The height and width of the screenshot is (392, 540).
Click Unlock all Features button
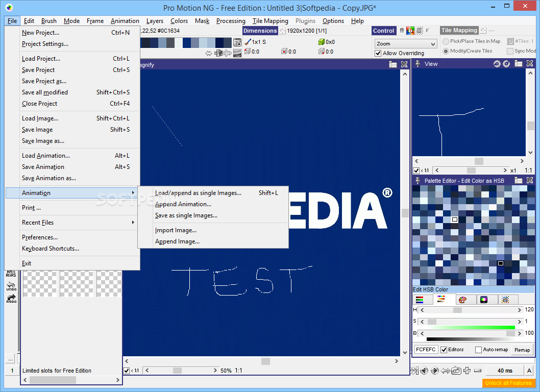click(x=508, y=383)
